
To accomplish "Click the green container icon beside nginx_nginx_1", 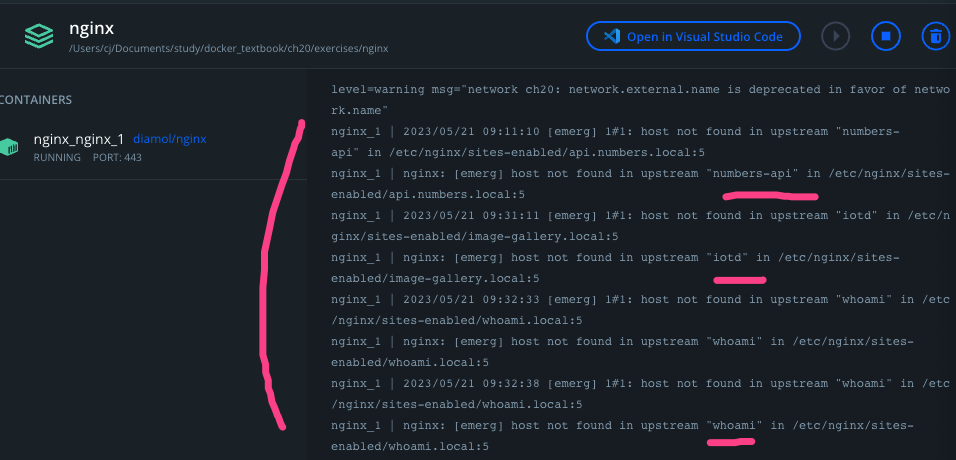I will click(9, 146).
